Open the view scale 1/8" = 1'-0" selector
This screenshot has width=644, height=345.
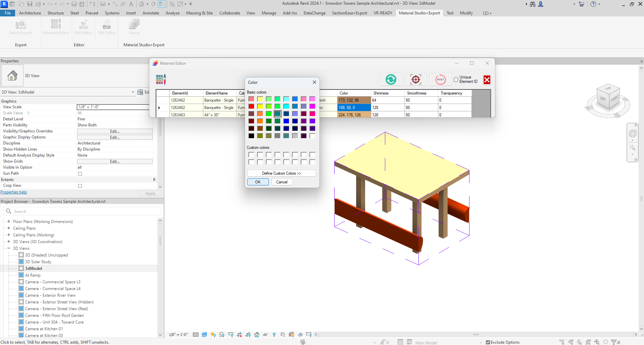178,335
